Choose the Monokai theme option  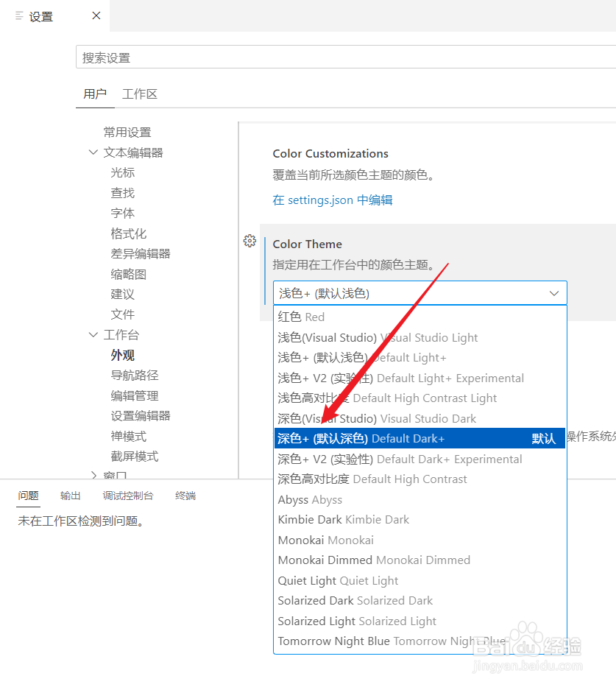(419, 540)
